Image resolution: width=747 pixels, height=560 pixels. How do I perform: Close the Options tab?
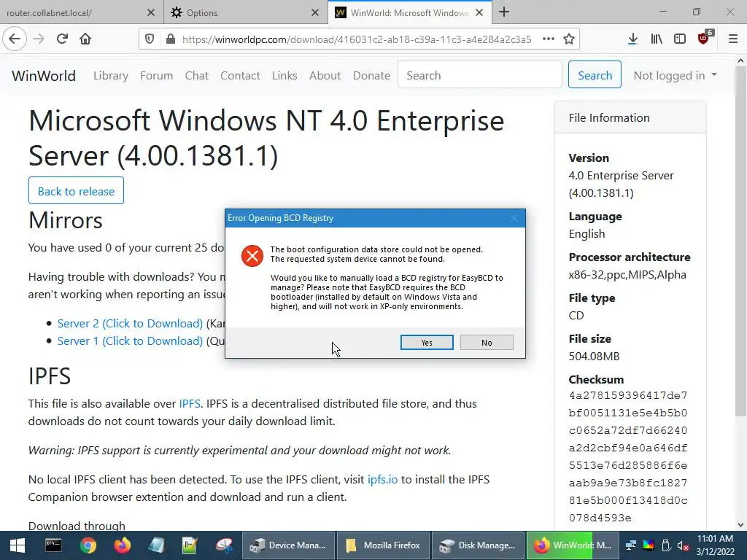click(315, 13)
